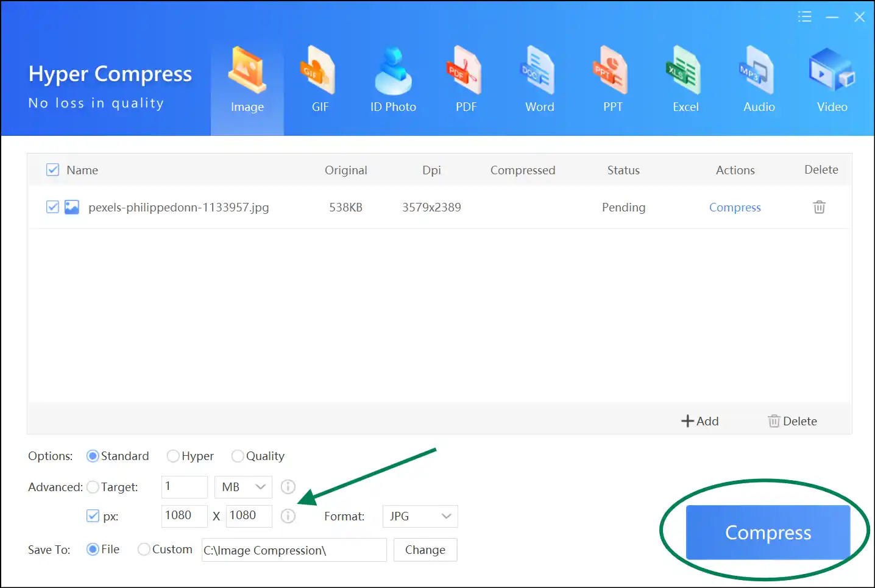This screenshot has width=875, height=588.
Task: Minimize the Hyper Compress window
Action: (x=832, y=17)
